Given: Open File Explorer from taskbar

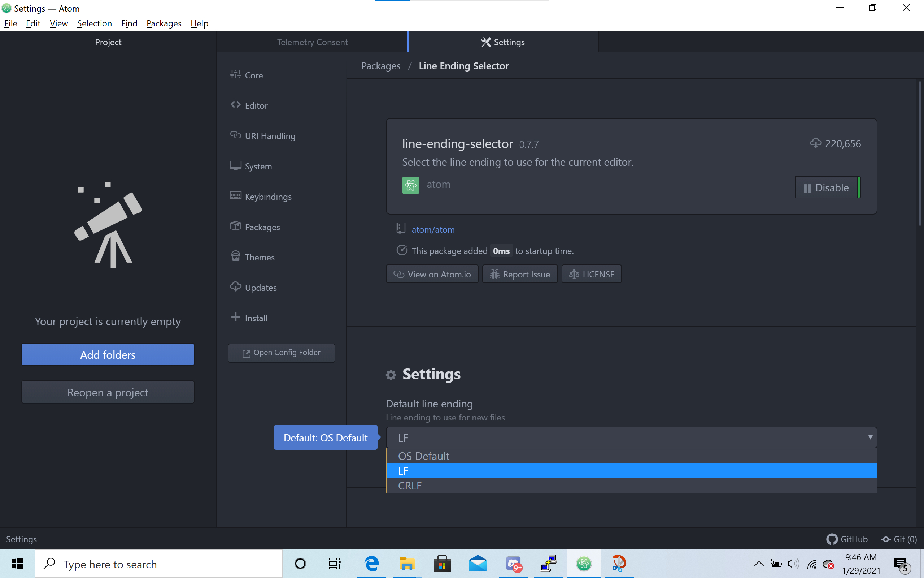Looking at the screenshot, I should pyautogui.click(x=407, y=564).
